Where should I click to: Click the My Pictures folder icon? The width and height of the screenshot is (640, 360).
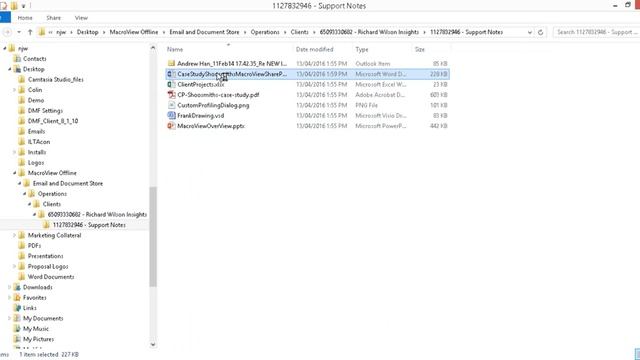17,339
